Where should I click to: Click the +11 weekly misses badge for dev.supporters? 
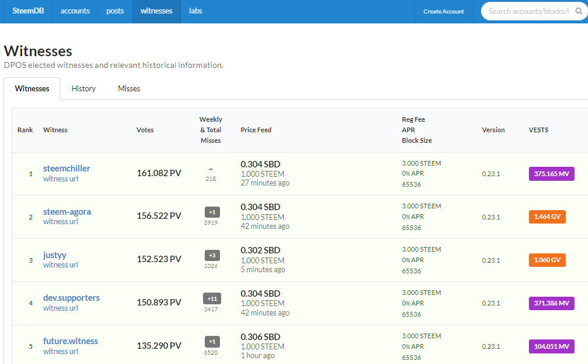(x=212, y=298)
